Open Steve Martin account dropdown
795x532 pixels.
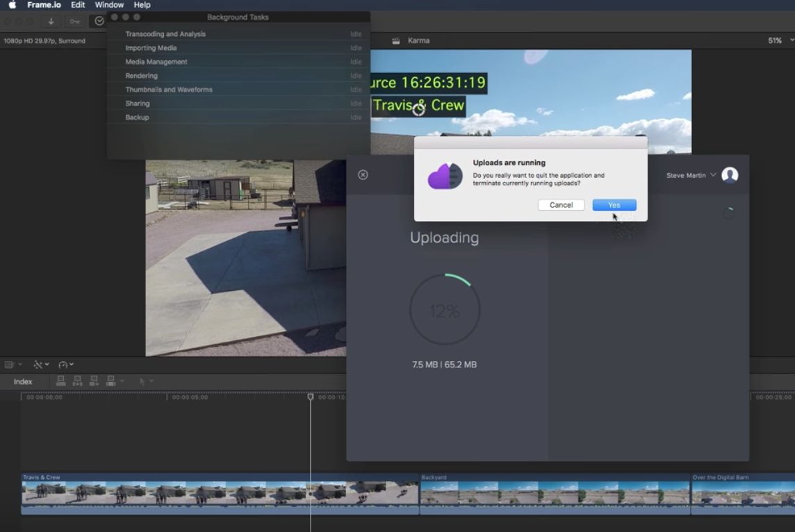(691, 175)
